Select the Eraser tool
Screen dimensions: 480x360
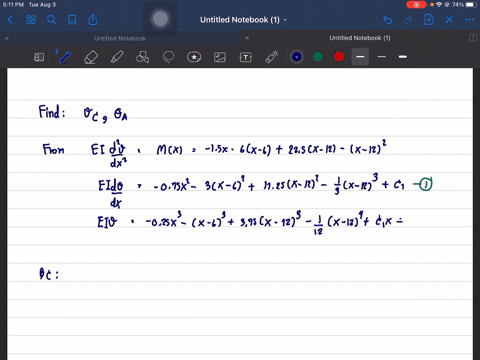point(91,57)
